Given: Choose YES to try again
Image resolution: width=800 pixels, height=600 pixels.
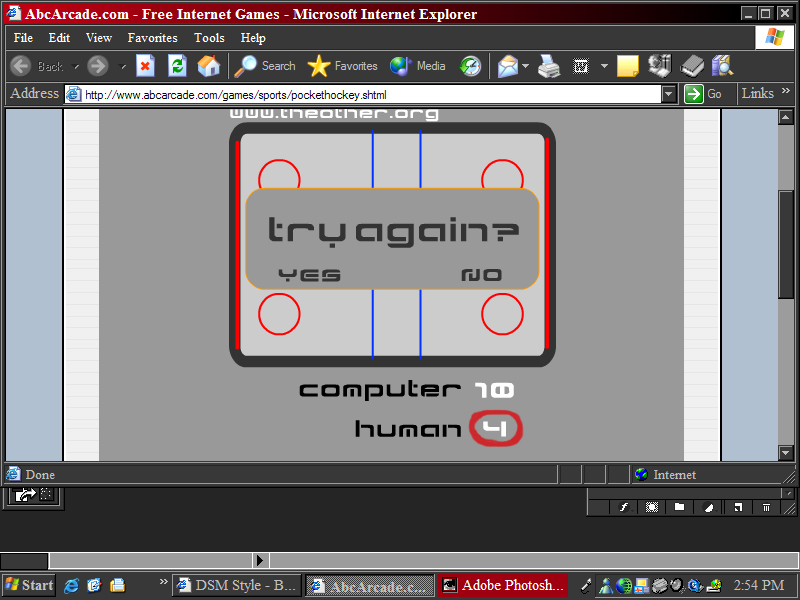Looking at the screenshot, I should click(x=309, y=275).
